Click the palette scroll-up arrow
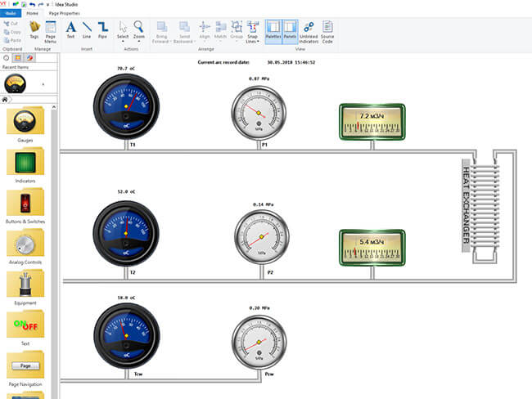532x399 pixels. tap(54, 107)
